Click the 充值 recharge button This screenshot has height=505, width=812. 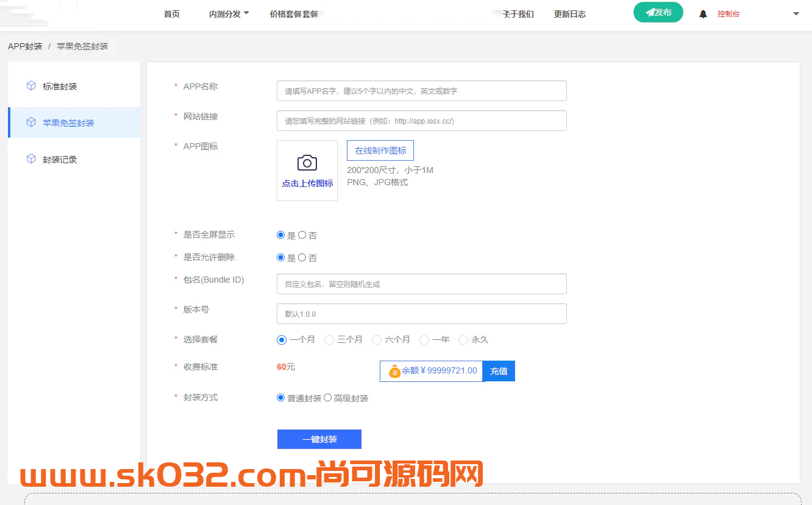pyautogui.click(x=499, y=371)
